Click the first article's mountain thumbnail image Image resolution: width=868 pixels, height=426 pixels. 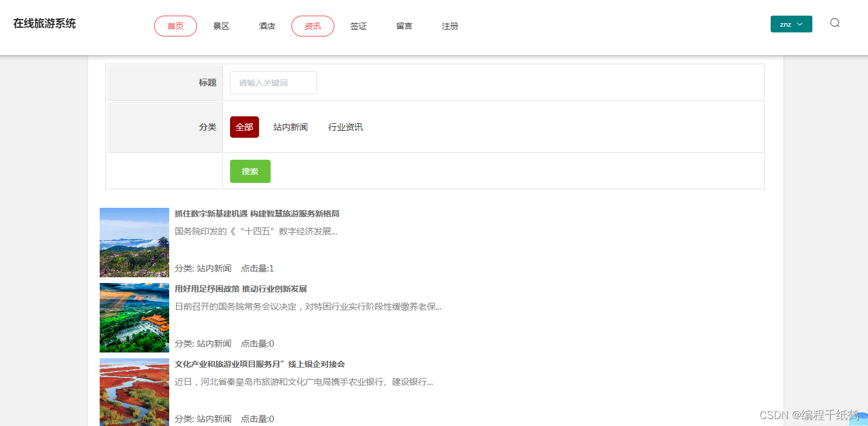pos(134,242)
